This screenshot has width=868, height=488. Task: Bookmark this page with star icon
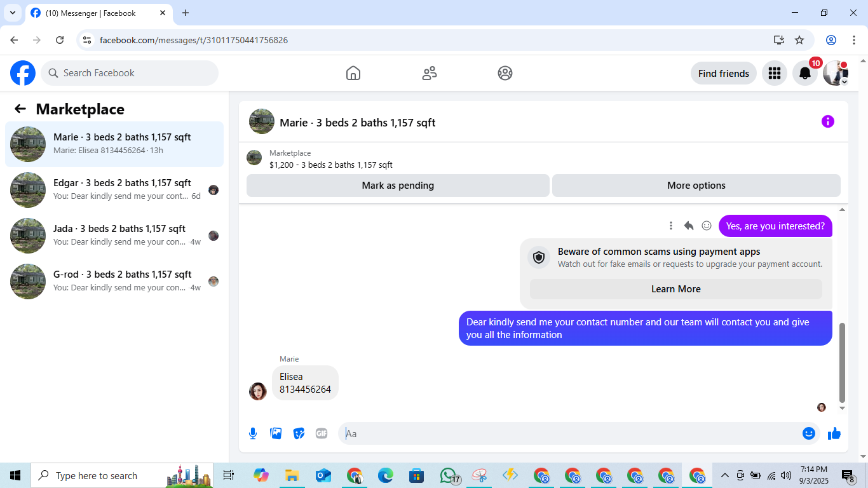(799, 40)
